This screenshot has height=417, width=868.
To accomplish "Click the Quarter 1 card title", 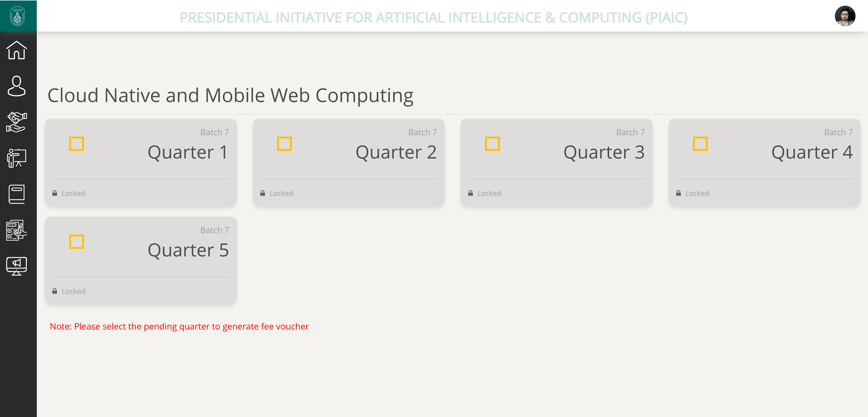I will coord(188,152).
